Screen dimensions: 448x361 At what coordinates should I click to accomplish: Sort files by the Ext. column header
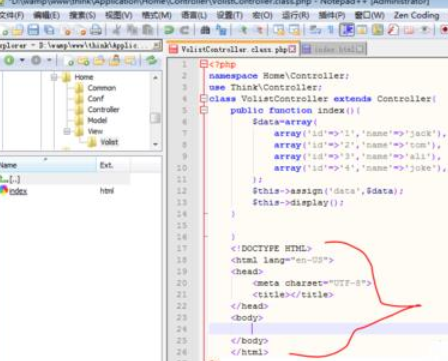[113, 165]
